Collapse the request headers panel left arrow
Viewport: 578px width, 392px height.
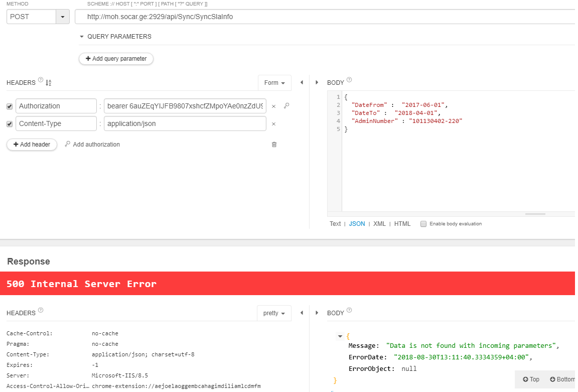tap(302, 82)
